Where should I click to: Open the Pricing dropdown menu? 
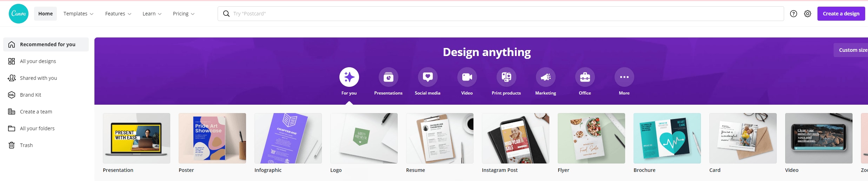pos(184,14)
